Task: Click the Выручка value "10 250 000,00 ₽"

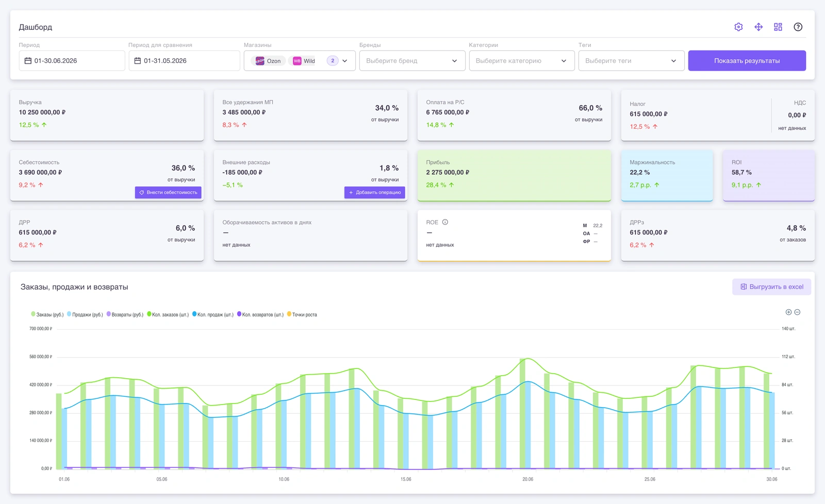Action: [x=42, y=112]
